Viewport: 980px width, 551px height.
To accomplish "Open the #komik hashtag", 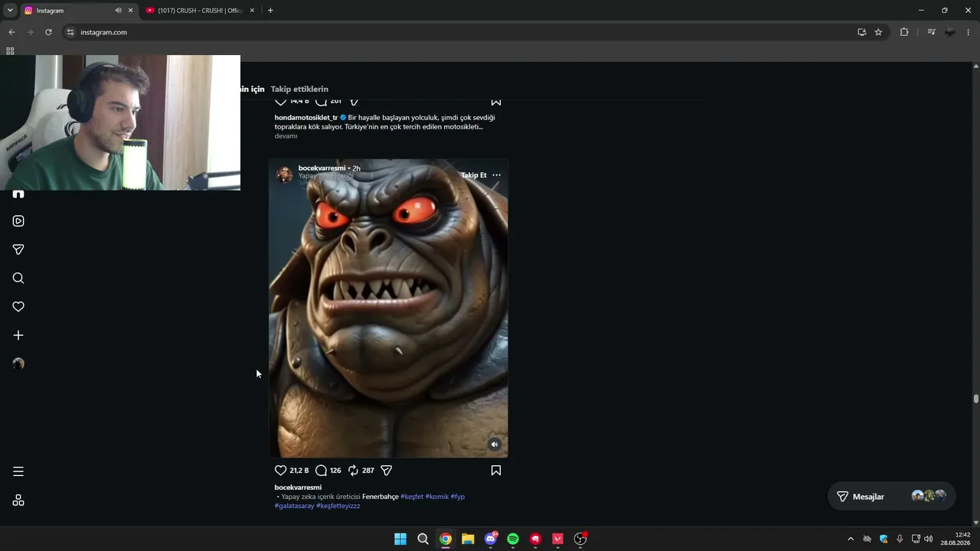I will pos(437,497).
